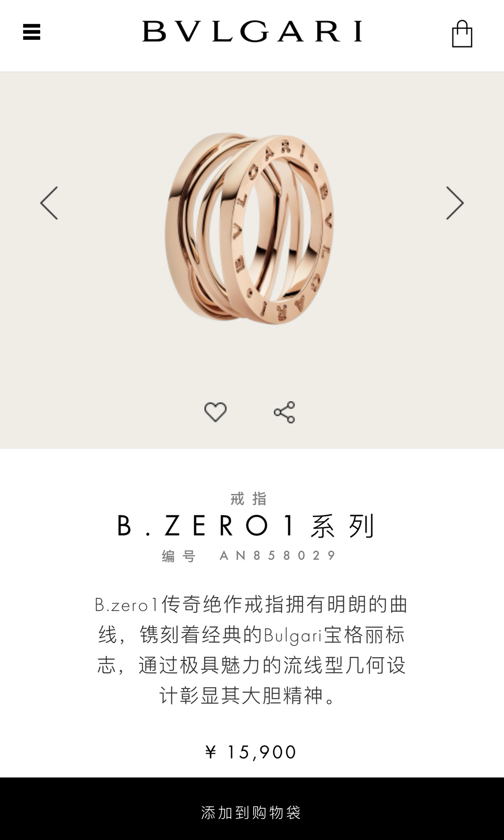Click the product description paragraph
Viewport: 504px width, 840px height.
click(251, 650)
